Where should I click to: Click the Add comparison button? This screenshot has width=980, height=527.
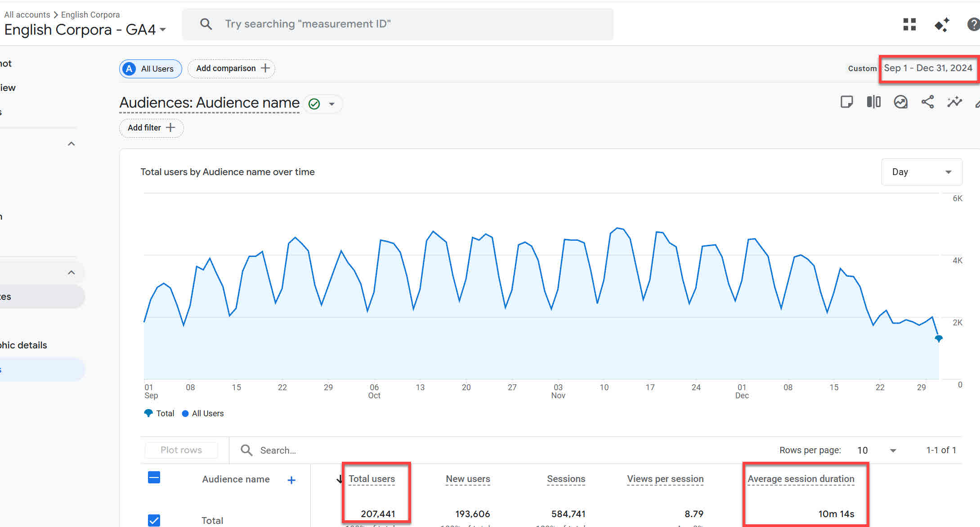click(x=232, y=68)
